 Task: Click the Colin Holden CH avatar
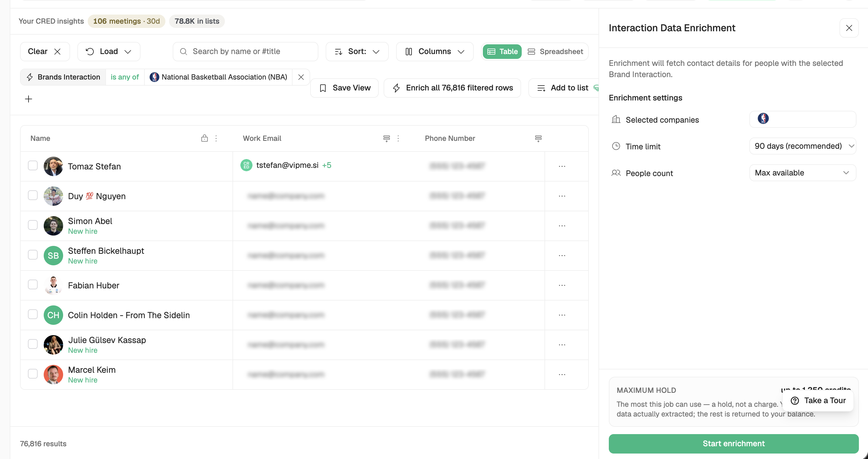53,315
